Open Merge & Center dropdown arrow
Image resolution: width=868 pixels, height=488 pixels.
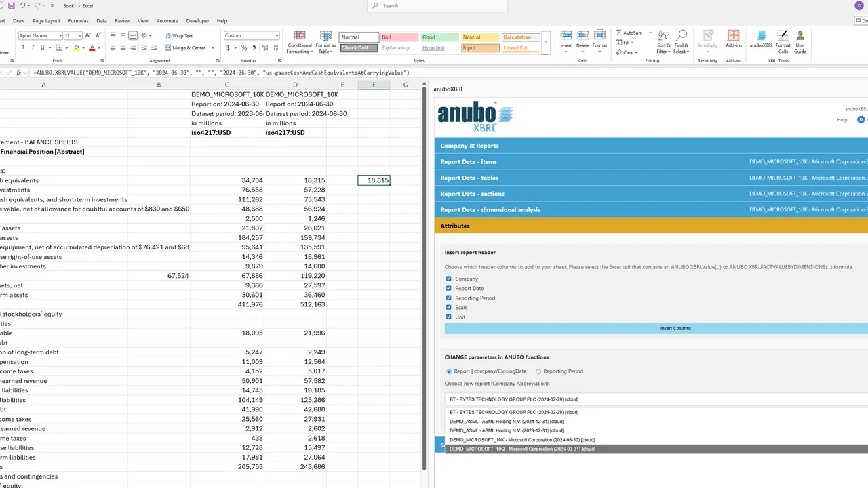pyautogui.click(x=212, y=48)
